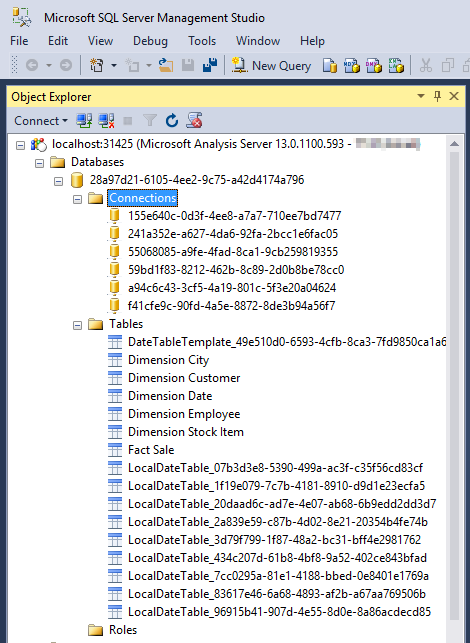Select the Dimension Date table
This screenshot has height=643, width=470.
coord(170,396)
